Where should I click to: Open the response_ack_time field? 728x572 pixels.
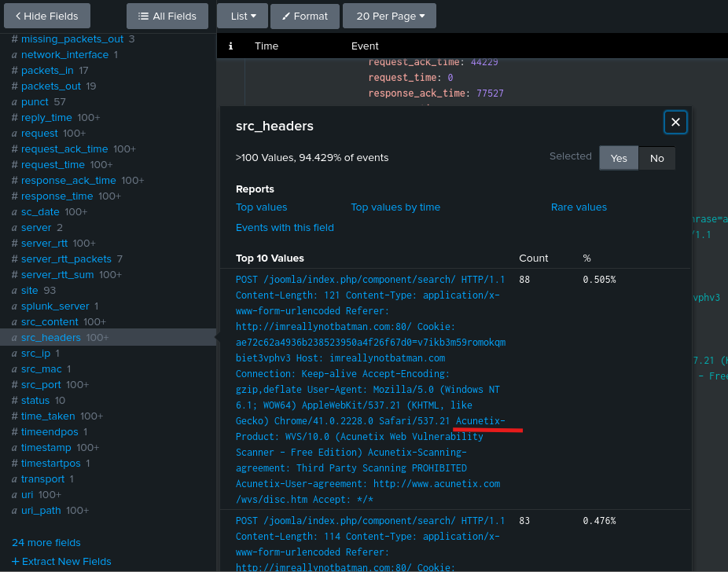[x=68, y=181]
